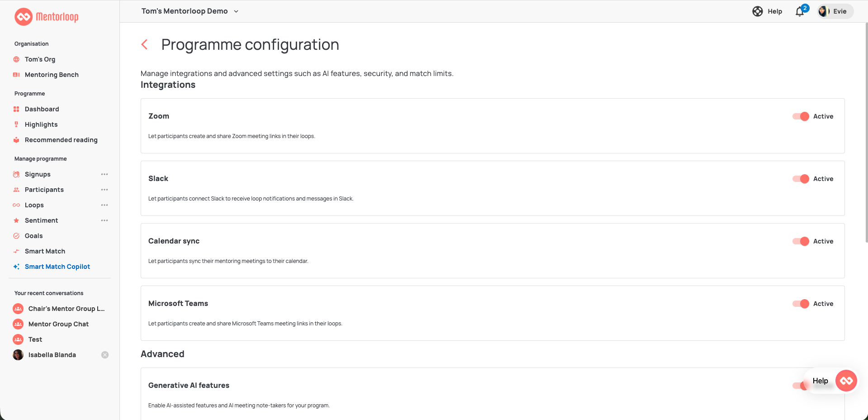The image size is (868, 420).
Task: Click the Sentiment star icon
Action: [x=16, y=220]
